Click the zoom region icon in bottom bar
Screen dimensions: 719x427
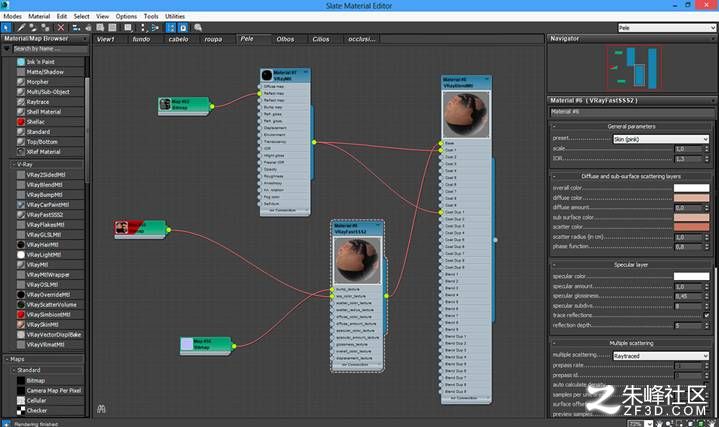[679, 424]
